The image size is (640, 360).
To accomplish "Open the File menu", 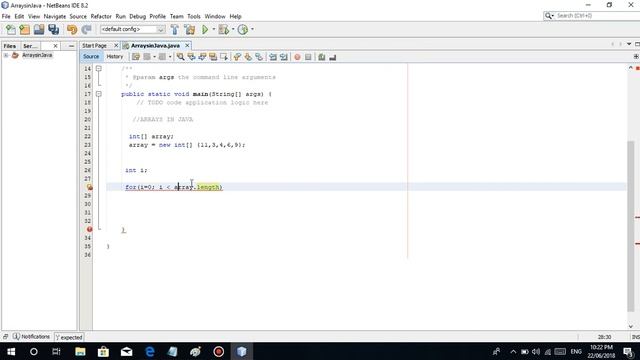I will pos(6,16).
